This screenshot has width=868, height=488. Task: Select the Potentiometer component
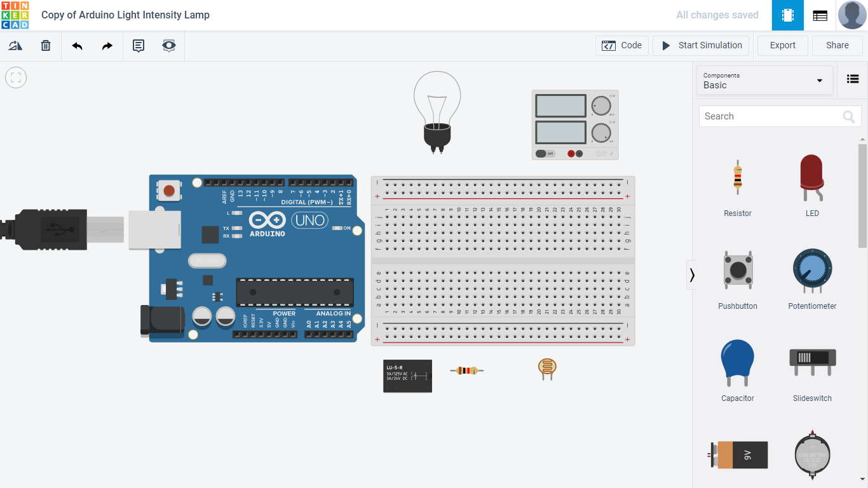click(812, 278)
